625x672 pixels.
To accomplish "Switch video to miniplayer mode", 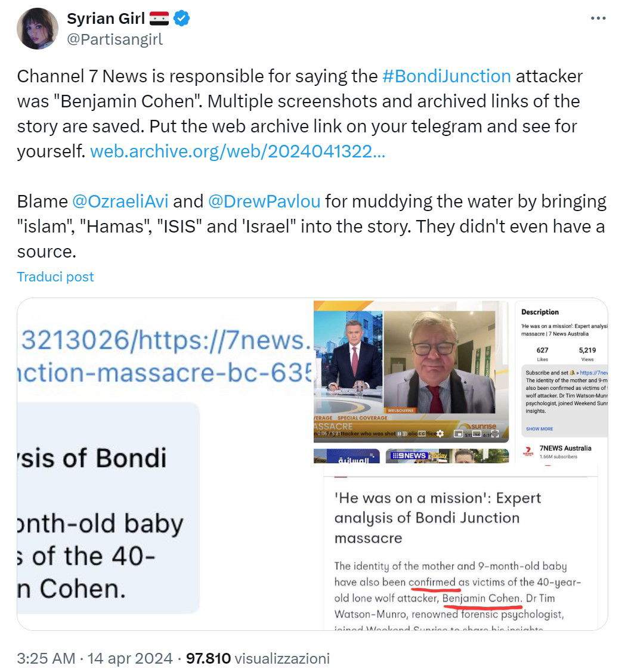I will click(458, 433).
